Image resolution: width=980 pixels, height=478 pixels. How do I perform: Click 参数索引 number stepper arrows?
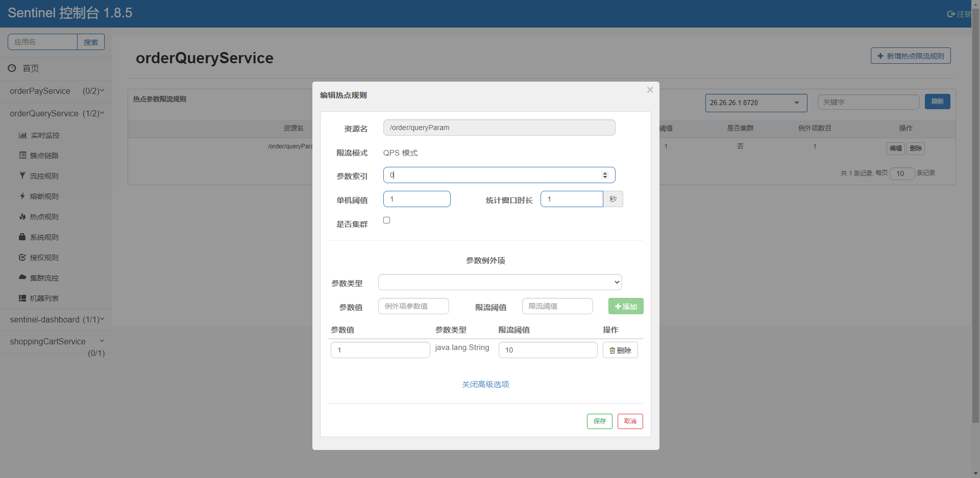click(x=605, y=175)
